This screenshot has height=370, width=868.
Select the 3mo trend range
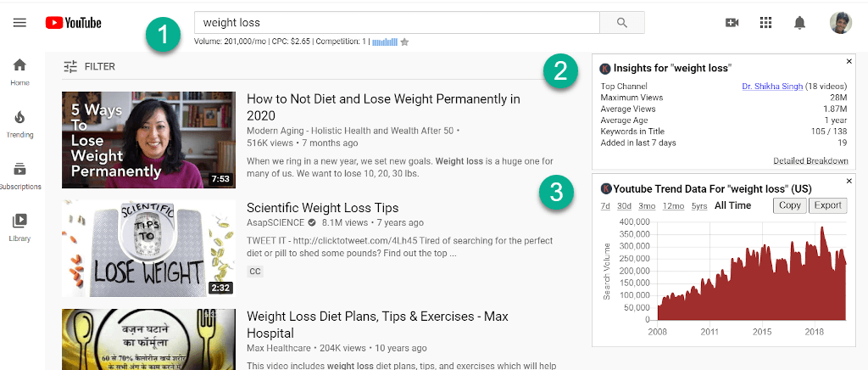coord(647,205)
